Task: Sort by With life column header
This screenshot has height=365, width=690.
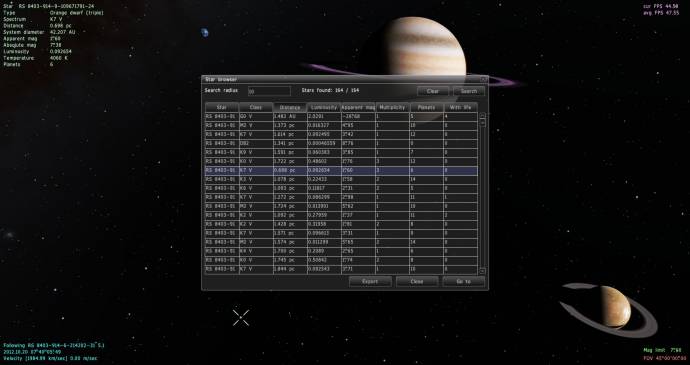Action: [461, 107]
